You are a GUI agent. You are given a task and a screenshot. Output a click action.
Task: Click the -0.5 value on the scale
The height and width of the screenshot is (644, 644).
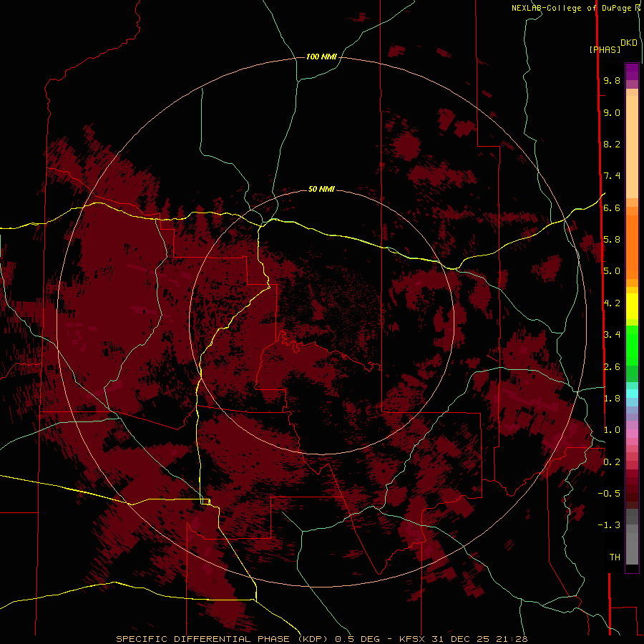tap(609, 494)
